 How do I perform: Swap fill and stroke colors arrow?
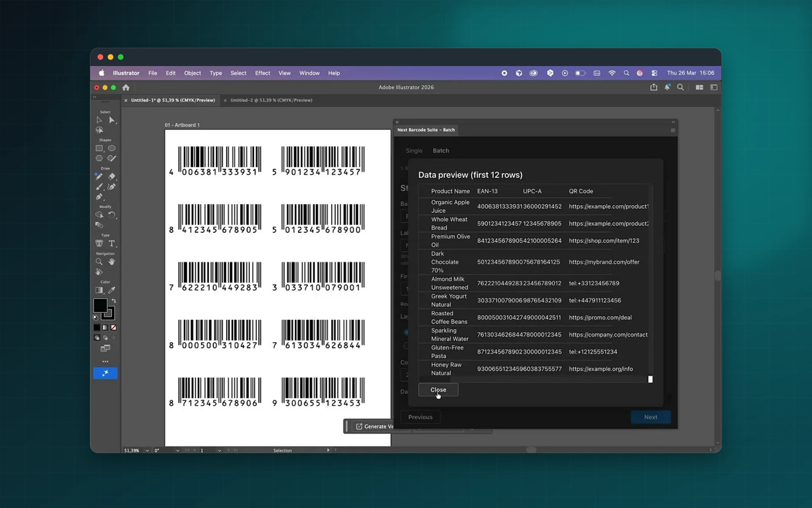(x=114, y=301)
